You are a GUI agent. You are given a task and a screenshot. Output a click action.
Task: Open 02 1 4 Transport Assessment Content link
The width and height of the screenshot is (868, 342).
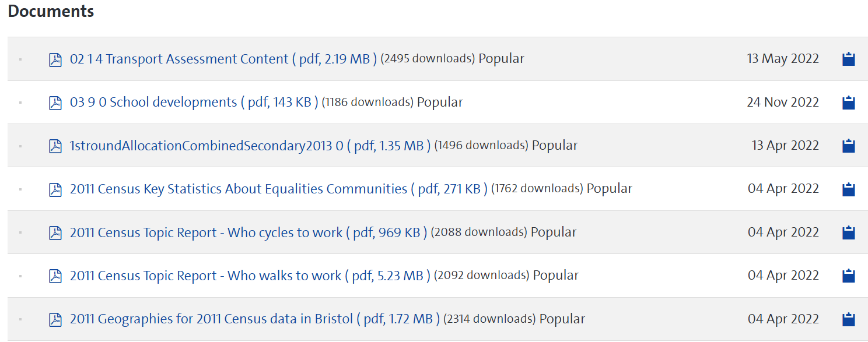click(x=223, y=59)
